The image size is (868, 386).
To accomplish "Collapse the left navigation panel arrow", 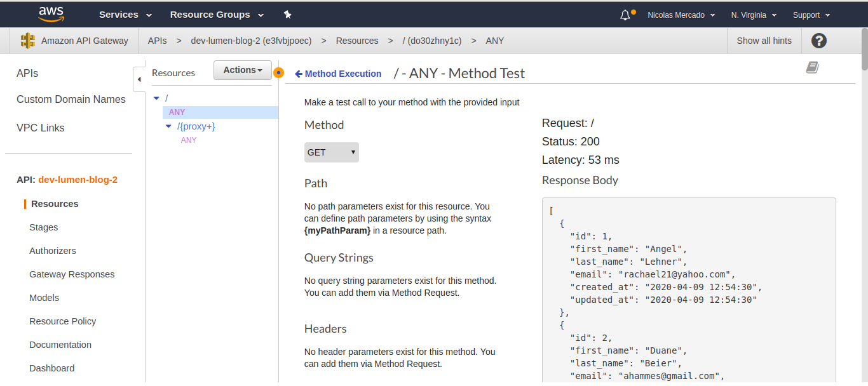I will [139, 79].
